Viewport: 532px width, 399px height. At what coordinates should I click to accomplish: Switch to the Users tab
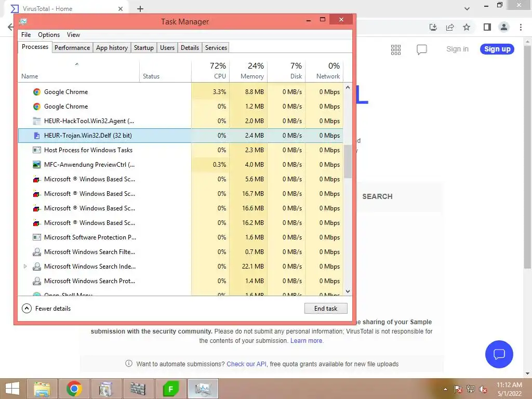(x=167, y=48)
